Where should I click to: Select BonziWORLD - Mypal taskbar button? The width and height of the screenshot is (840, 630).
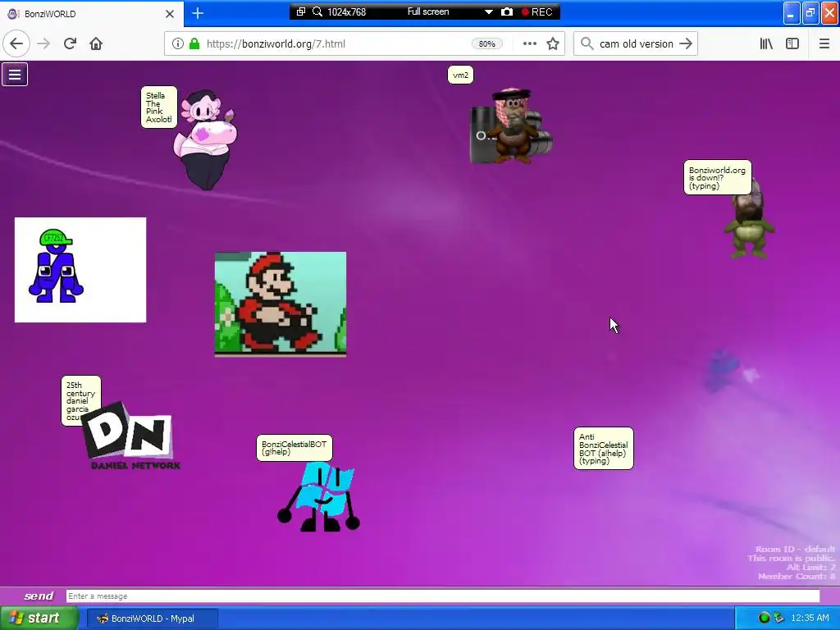(x=152, y=619)
